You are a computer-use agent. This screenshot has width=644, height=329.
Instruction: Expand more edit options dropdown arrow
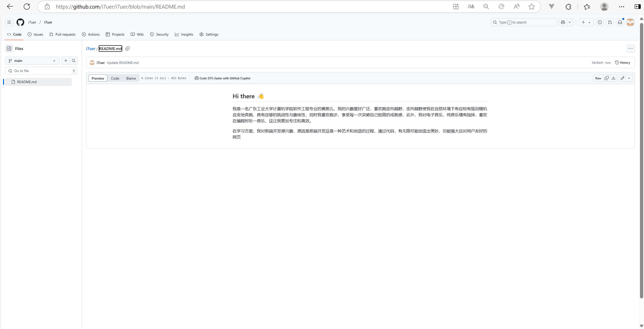(x=629, y=78)
